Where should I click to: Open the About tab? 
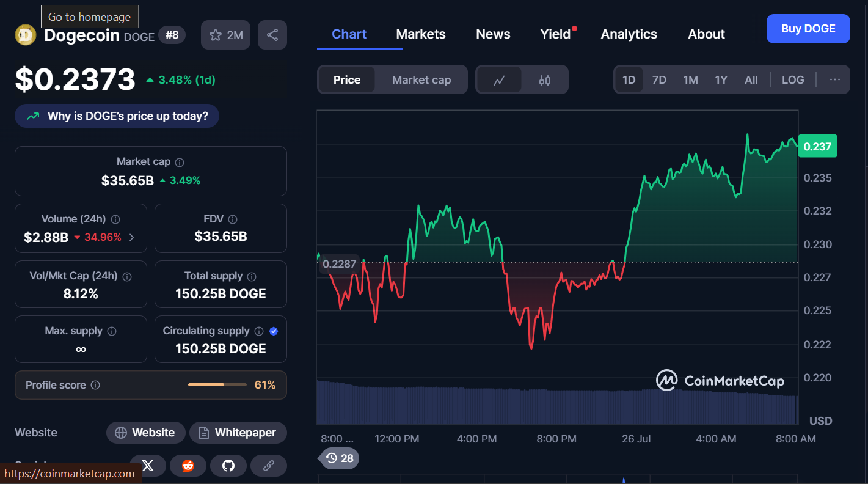click(706, 34)
